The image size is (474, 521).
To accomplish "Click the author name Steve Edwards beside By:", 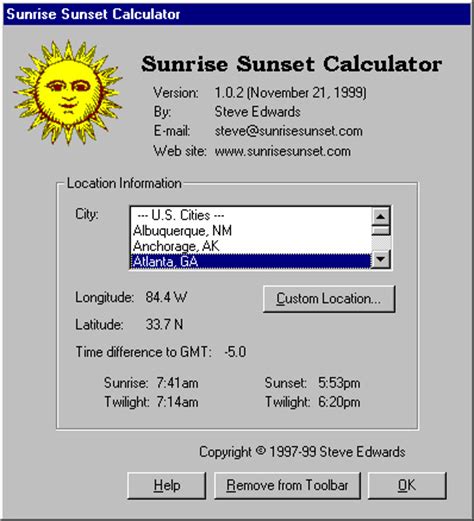I will coord(257,112).
